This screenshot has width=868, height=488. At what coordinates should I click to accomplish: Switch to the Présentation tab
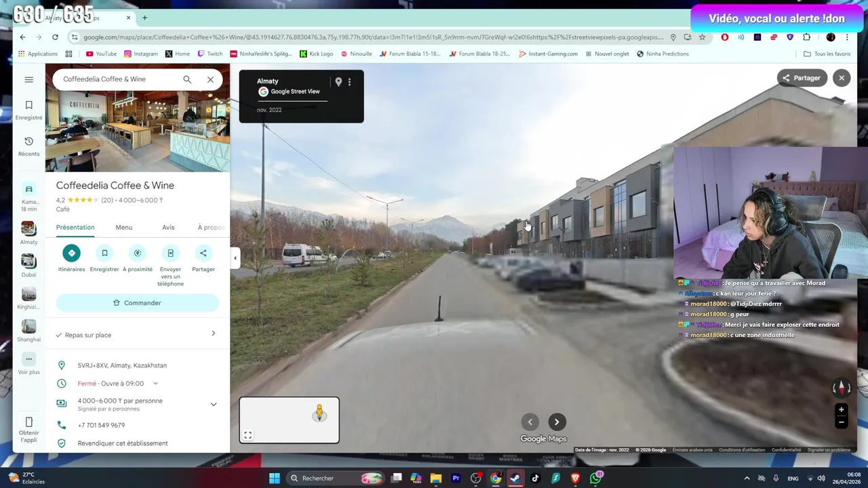(75, 228)
